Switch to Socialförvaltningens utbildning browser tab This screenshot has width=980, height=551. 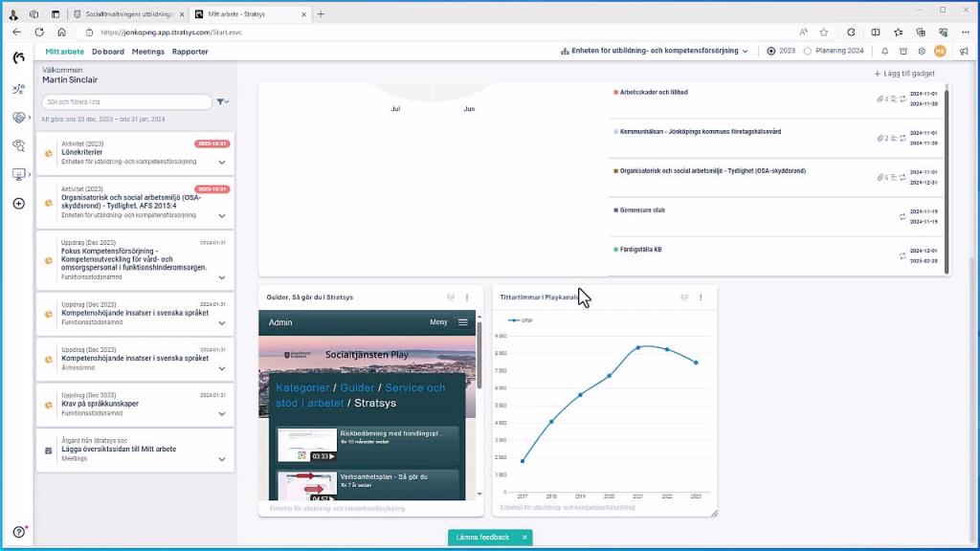tap(128, 13)
